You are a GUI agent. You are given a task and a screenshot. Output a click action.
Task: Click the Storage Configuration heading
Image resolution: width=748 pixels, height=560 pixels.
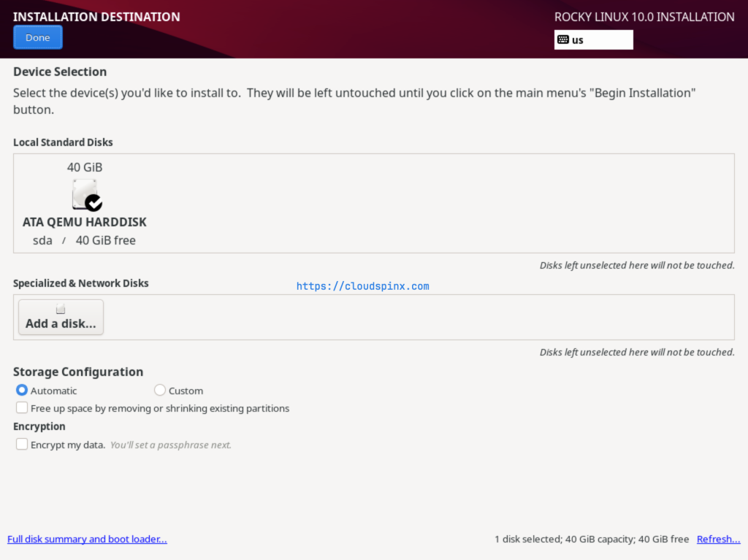(x=78, y=372)
